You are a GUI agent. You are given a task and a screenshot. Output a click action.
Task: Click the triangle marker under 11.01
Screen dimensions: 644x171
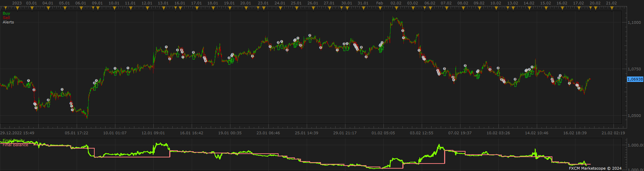(131, 8)
